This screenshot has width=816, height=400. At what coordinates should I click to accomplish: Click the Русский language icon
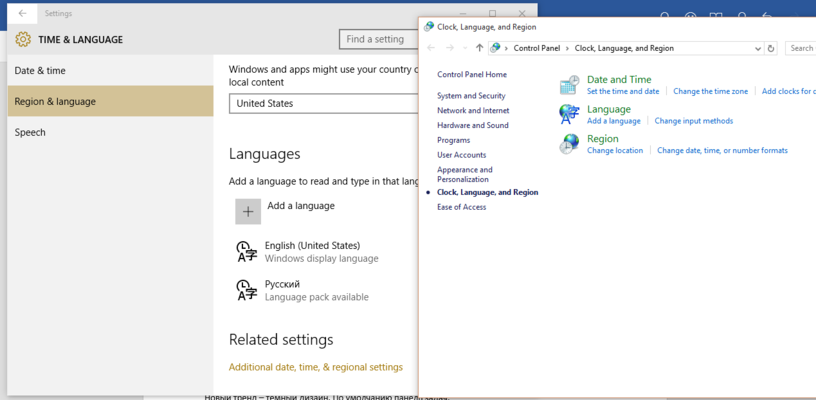tap(247, 290)
